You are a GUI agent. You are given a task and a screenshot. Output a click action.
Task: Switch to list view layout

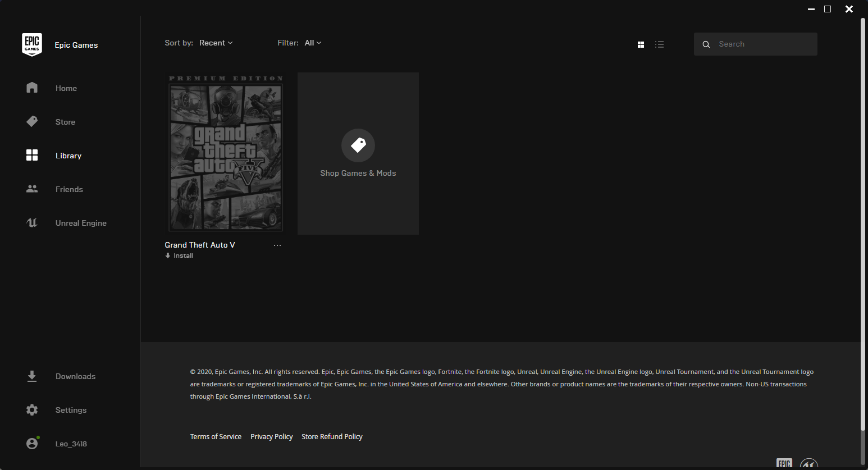[659, 44]
